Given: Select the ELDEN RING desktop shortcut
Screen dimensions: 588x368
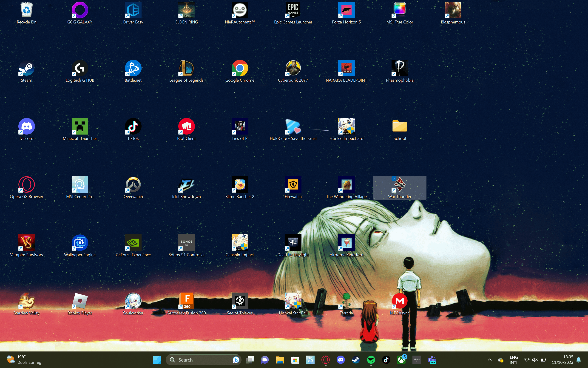Looking at the screenshot, I should [x=186, y=13].
